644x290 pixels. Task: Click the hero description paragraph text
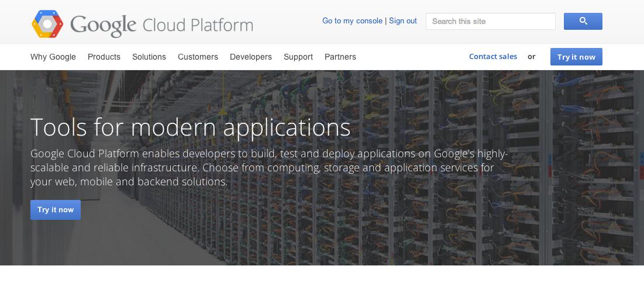click(269, 168)
